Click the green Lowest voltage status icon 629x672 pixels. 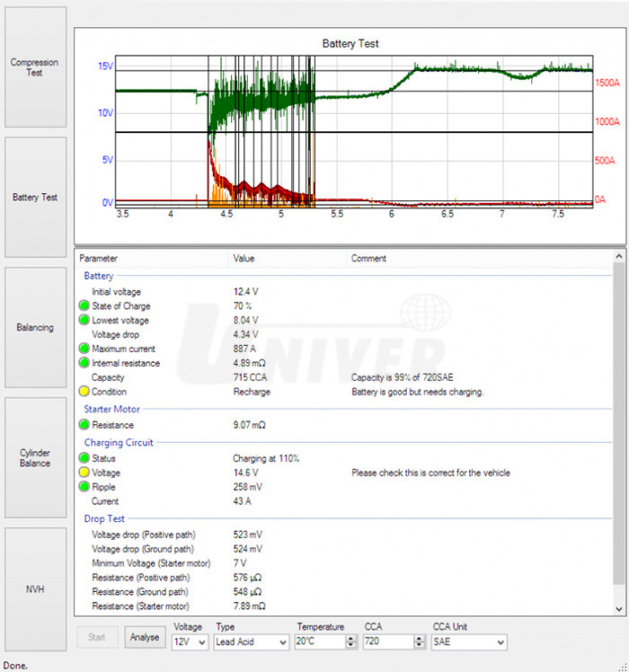coord(84,321)
